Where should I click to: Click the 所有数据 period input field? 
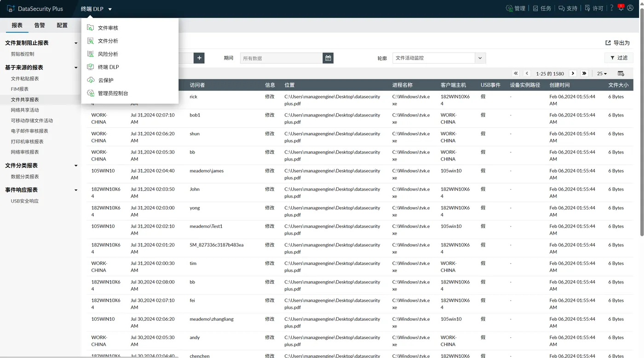pyautogui.click(x=282, y=58)
